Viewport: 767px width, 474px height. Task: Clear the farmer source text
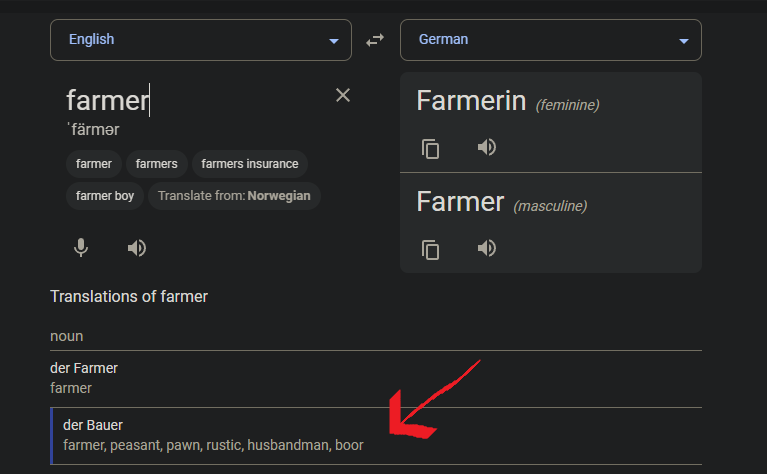(343, 95)
